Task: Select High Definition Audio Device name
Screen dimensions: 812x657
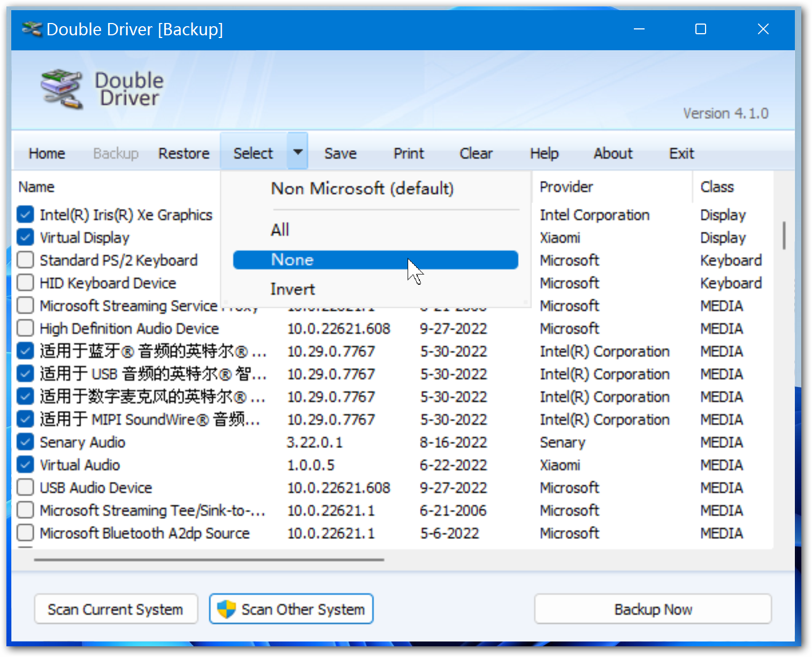Action: point(129,328)
